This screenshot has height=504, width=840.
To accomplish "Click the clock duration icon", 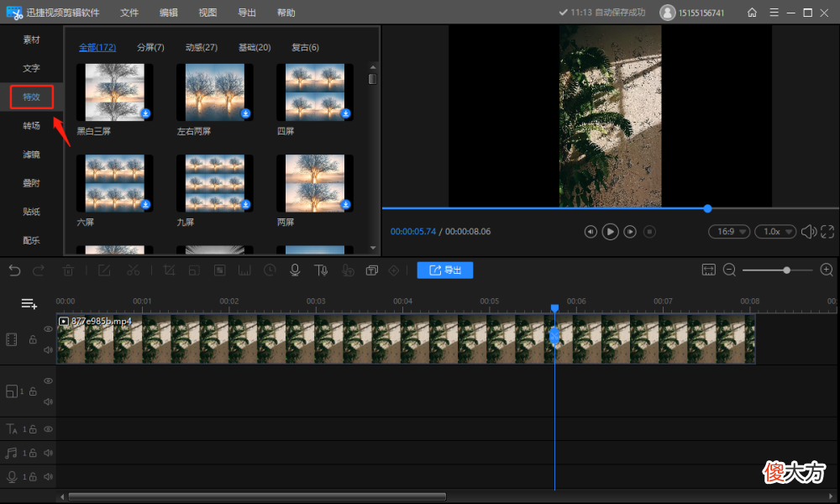I will point(270,270).
